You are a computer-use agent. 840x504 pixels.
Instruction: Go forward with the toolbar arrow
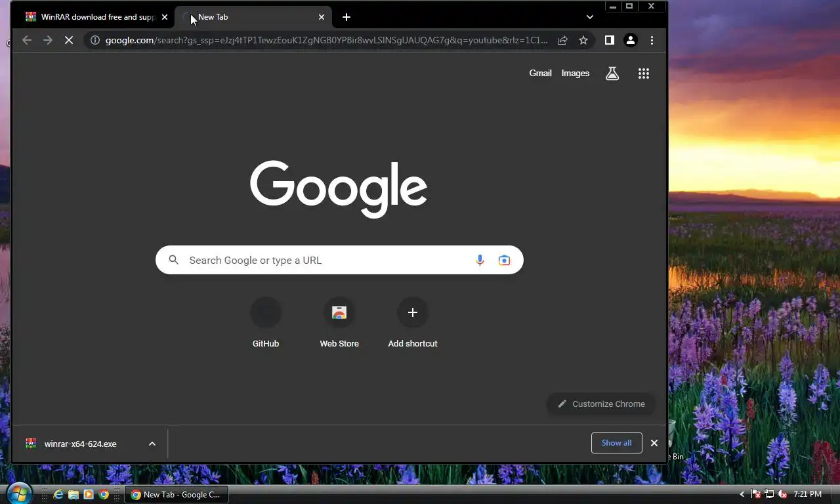pyautogui.click(x=47, y=40)
